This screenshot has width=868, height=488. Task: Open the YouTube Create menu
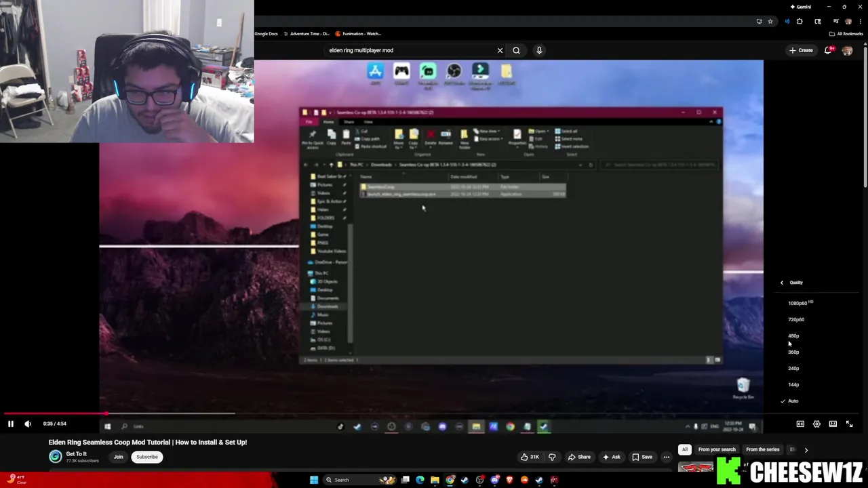coord(801,50)
